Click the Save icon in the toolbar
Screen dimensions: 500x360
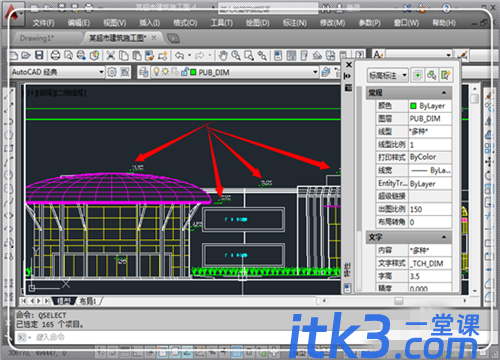pyautogui.click(x=39, y=55)
